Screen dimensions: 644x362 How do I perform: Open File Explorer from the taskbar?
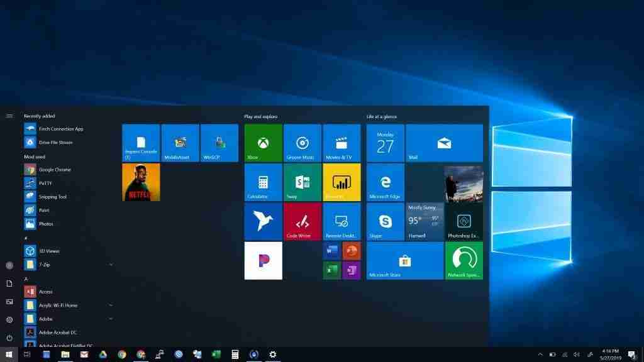point(65,354)
